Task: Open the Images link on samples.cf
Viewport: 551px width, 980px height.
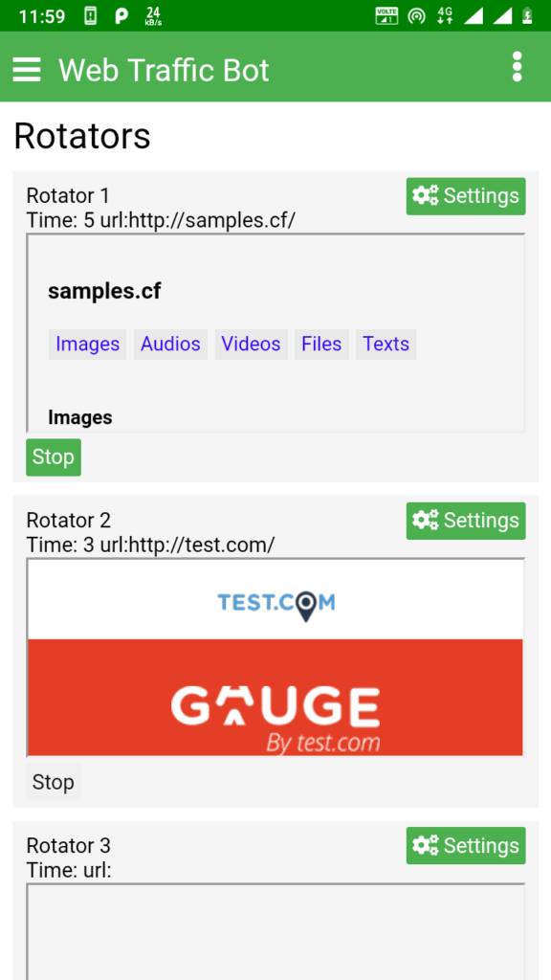Action: point(87,345)
